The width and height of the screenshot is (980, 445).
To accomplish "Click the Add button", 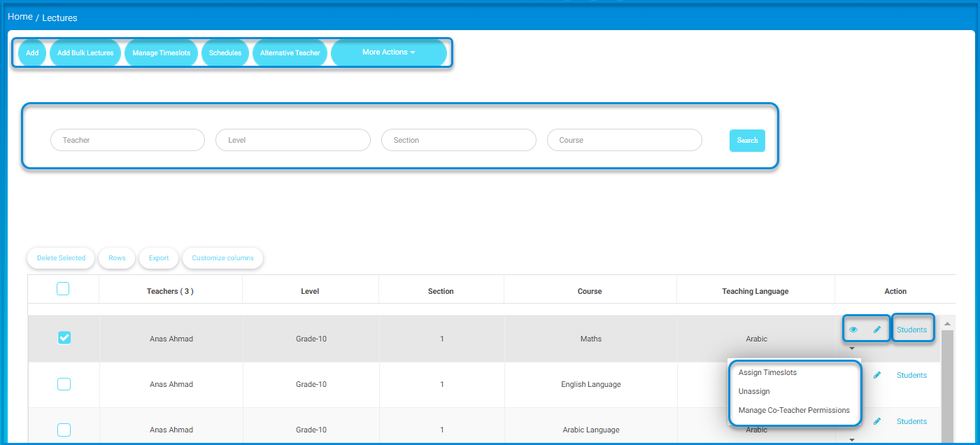I will (x=32, y=53).
